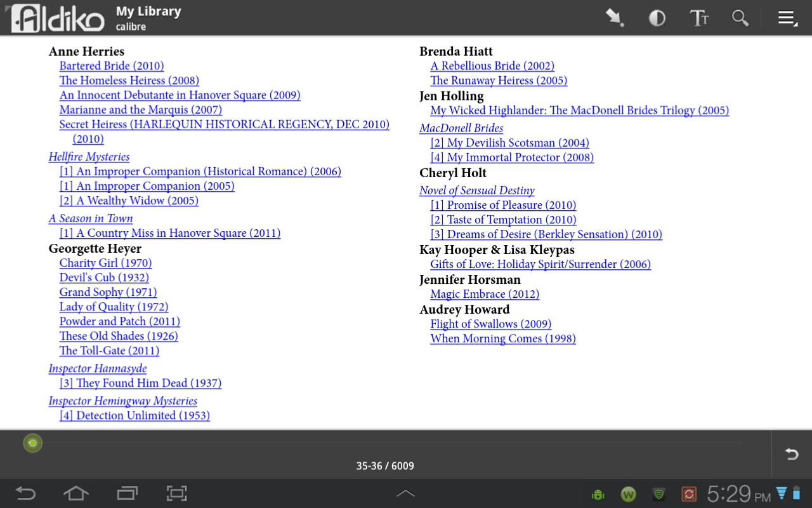This screenshot has height=508, width=812.
Task: Open Bartered Bride (2010)
Action: point(112,66)
